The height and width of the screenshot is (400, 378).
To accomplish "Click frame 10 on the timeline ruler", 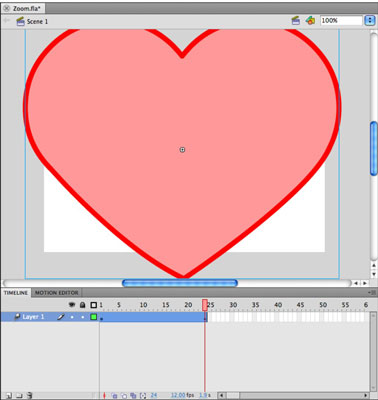I will [143, 305].
